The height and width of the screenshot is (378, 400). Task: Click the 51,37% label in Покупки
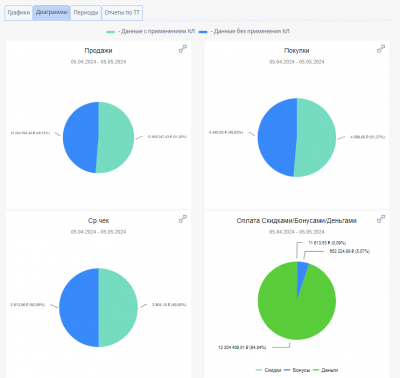coord(367,137)
